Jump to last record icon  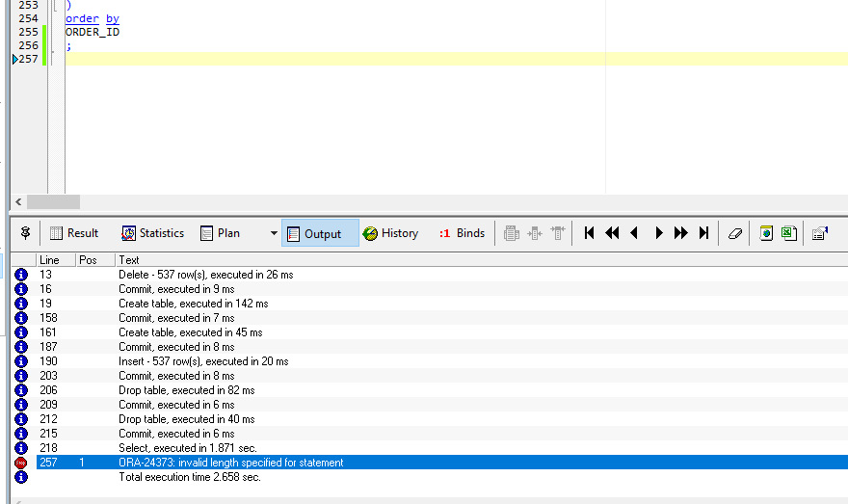click(x=704, y=233)
